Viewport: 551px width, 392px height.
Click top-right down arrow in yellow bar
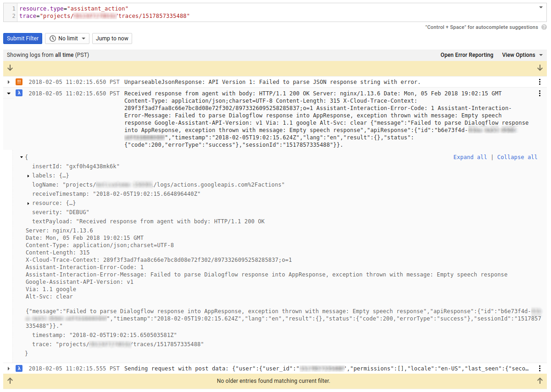pos(540,68)
